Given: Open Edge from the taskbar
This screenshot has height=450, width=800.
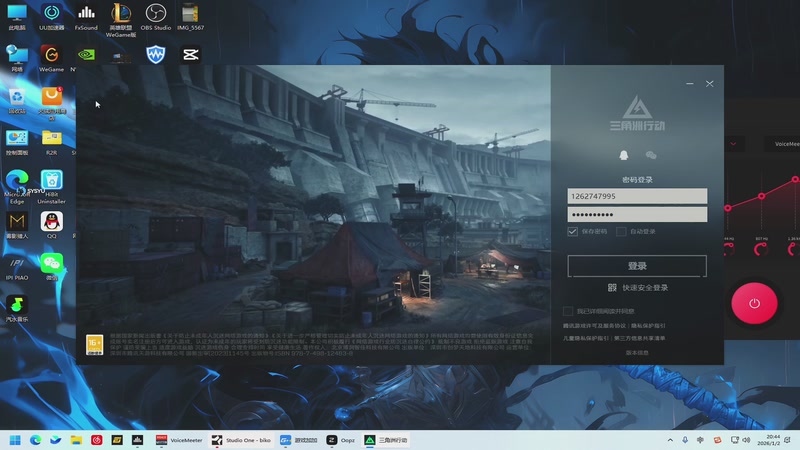Looking at the screenshot, I should pos(35,440).
